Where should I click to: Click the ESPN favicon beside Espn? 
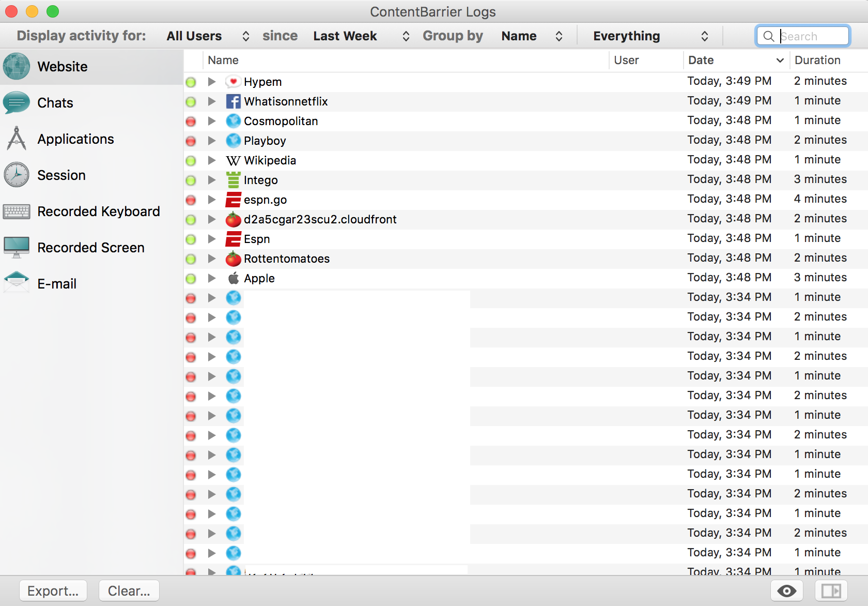(x=234, y=239)
